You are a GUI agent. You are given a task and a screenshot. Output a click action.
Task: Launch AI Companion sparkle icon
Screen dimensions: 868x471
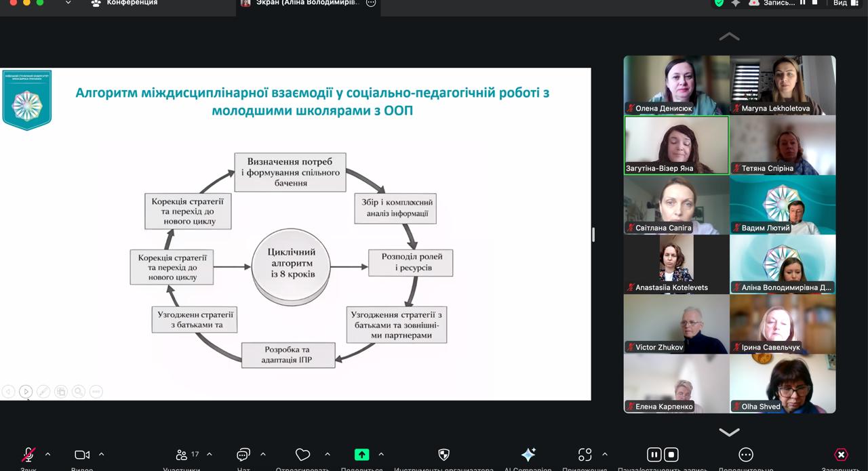(528, 455)
